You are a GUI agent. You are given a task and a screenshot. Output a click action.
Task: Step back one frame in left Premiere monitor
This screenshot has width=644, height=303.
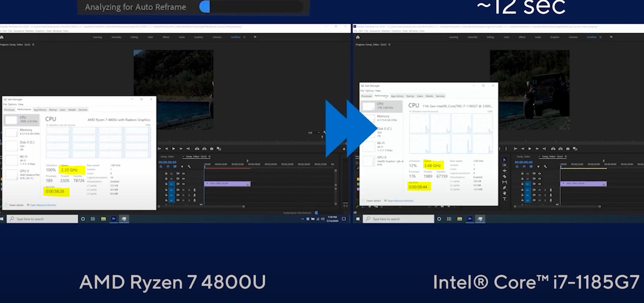coord(167,149)
